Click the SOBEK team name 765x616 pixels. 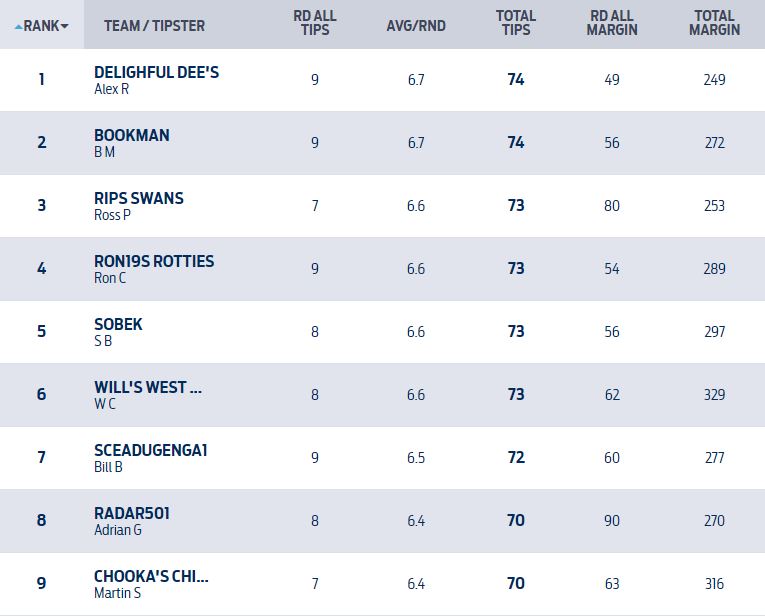118,324
